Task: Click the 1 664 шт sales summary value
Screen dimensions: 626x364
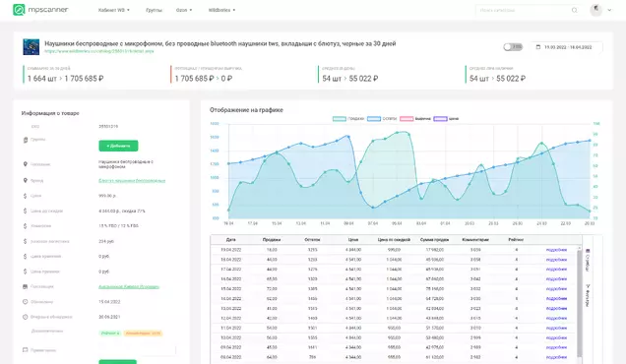Action: [42, 79]
